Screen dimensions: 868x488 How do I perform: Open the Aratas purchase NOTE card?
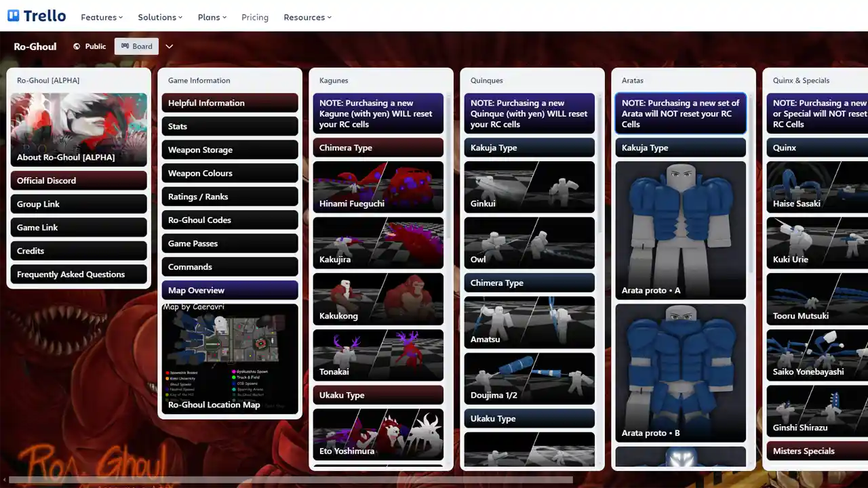681,113
